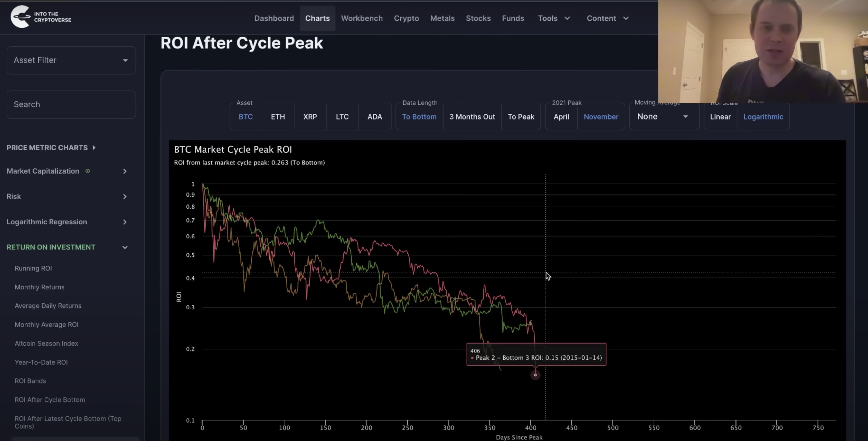Open Monthly Average ROI chart
The height and width of the screenshot is (441, 868).
click(x=46, y=325)
